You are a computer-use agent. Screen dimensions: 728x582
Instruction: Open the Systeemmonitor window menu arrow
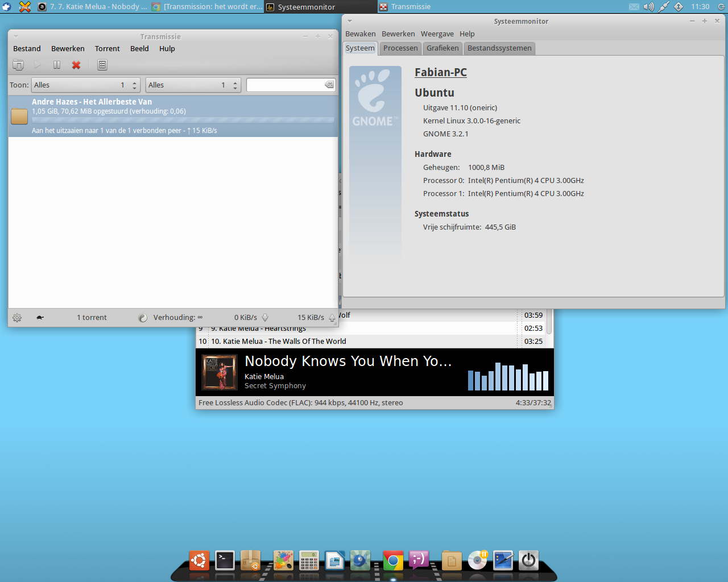350,21
